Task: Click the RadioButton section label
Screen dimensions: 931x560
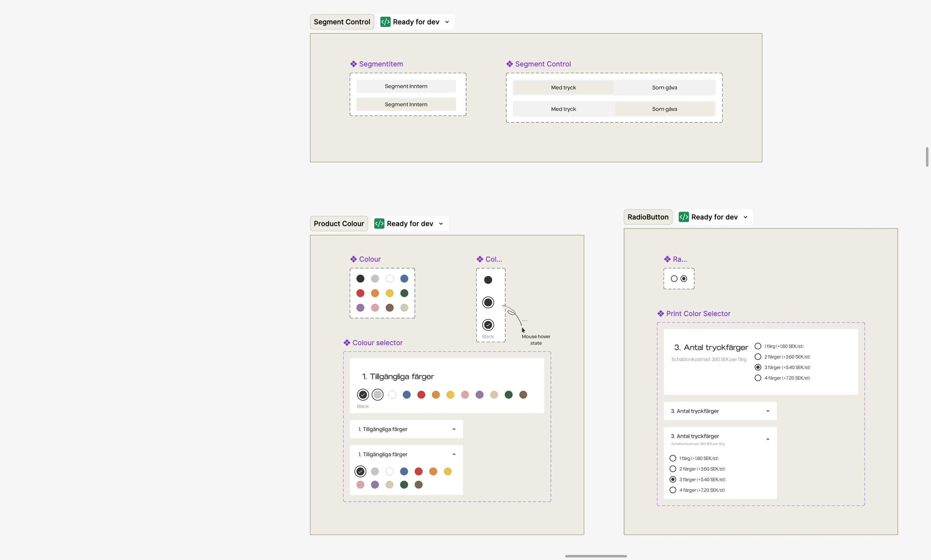Action: tap(648, 217)
